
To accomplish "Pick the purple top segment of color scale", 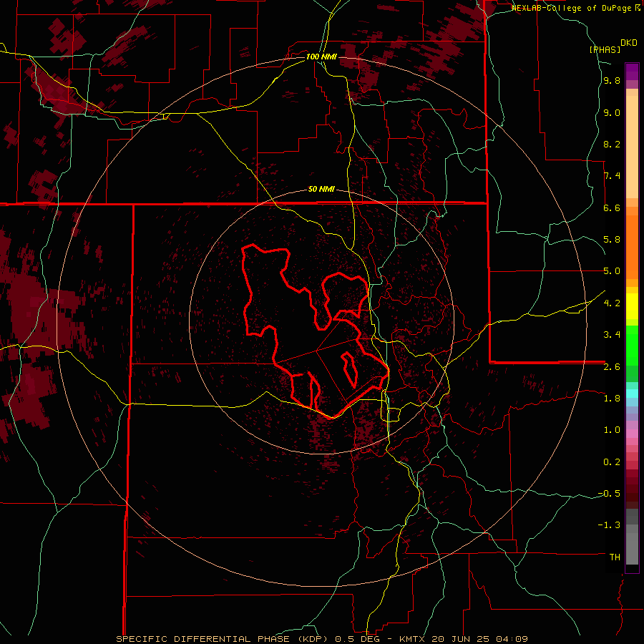I will pyautogui.click(x=632, y=72).
